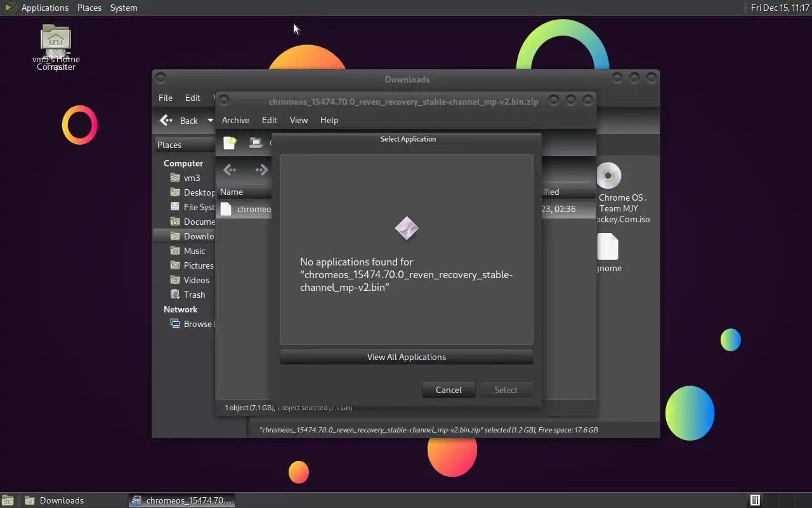The width and height of the screenshot is (812, 508).
Task: Select the gnome file icon in Downloads
Action: pos(607,247)
